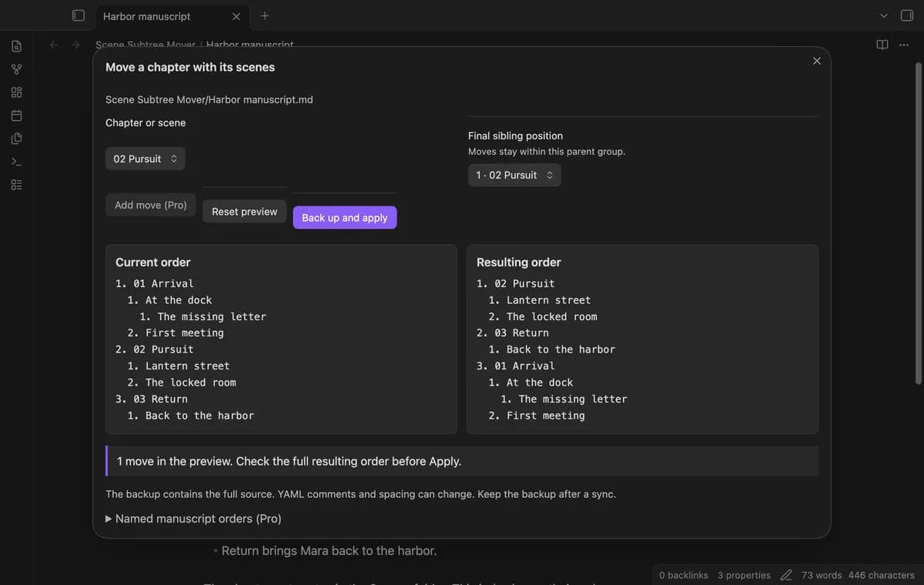Click 'First meeting' in Current order
Image resolution: width=924 pixels, height=585 pixels.
[x=185, y=333]
